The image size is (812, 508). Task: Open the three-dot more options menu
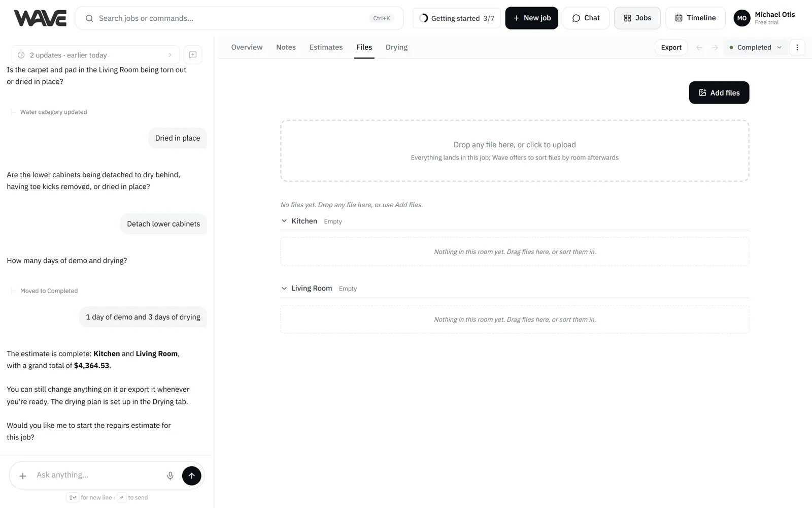797,47
